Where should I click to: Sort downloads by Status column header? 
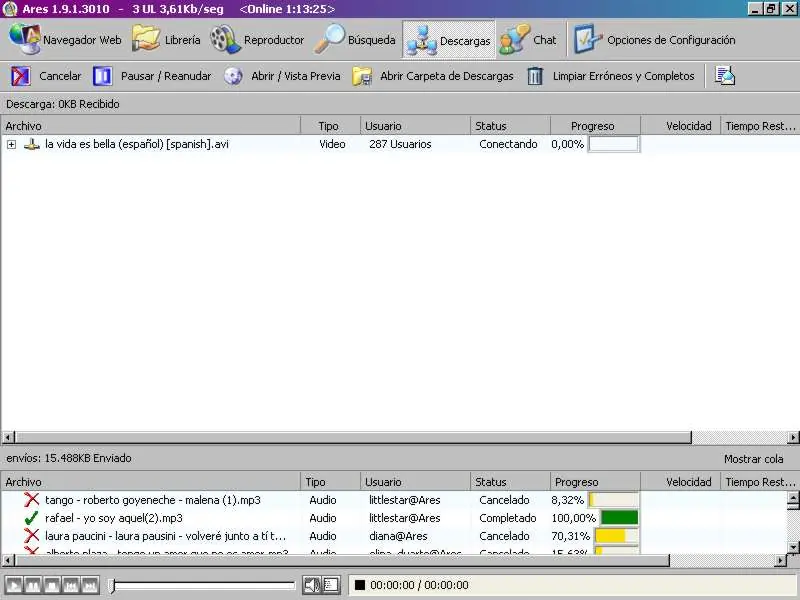510,126
